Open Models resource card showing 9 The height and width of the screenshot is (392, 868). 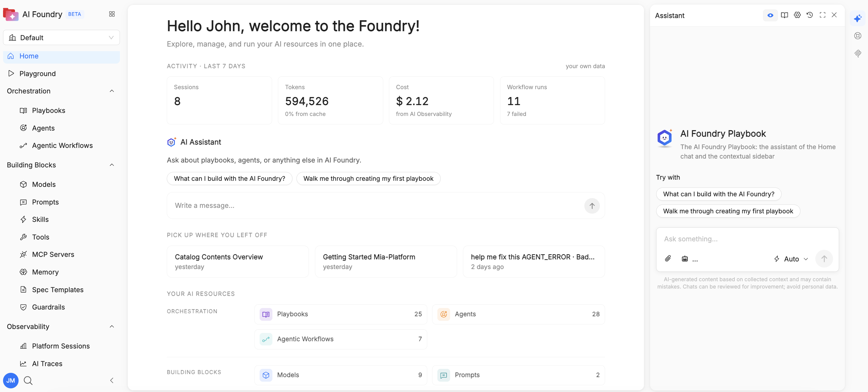point(341,375)
